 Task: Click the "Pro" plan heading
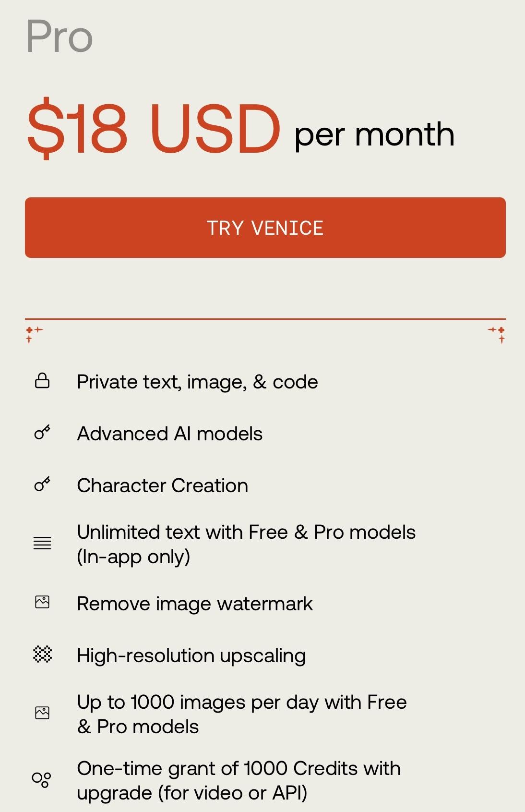point(60,36)
